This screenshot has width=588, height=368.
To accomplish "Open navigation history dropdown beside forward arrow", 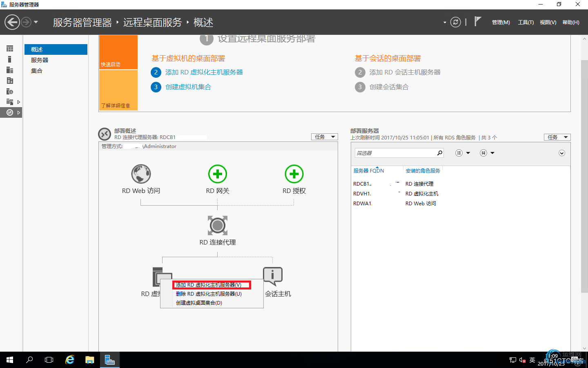I will 36,22.
